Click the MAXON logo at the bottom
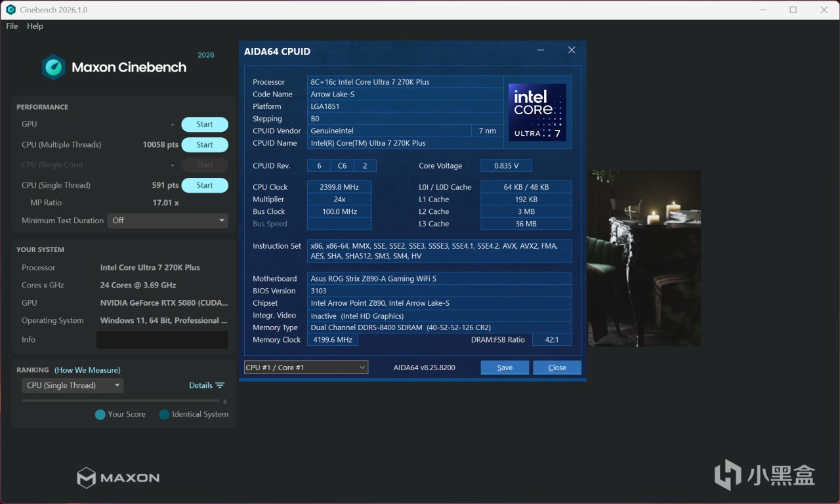 pos(118,477)
